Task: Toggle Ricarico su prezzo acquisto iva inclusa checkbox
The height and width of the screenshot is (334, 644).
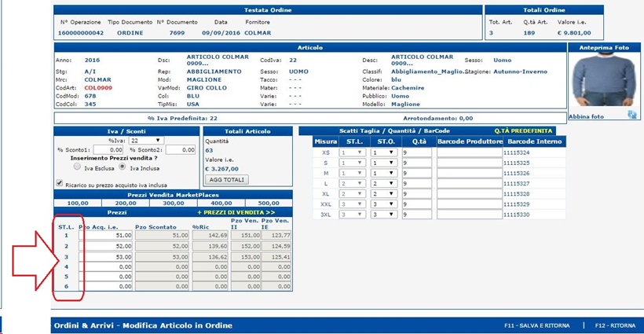Action: 60,183
